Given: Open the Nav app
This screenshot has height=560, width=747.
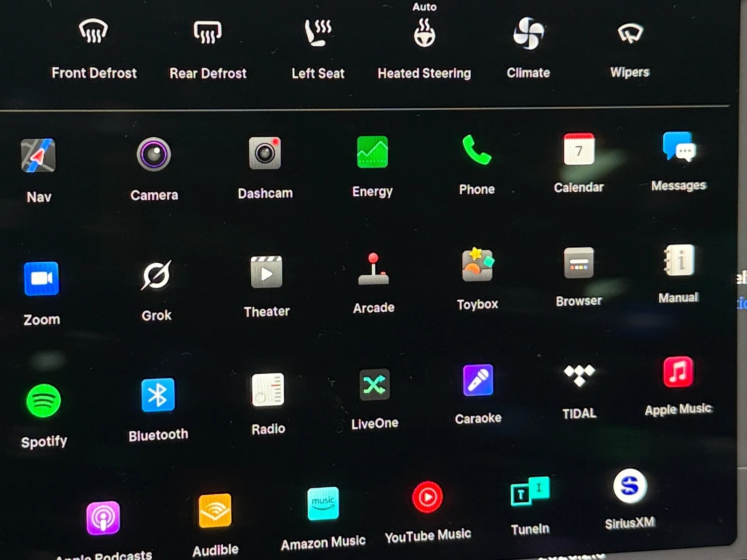Looking at the screenshot, I should tap(38, 156).
